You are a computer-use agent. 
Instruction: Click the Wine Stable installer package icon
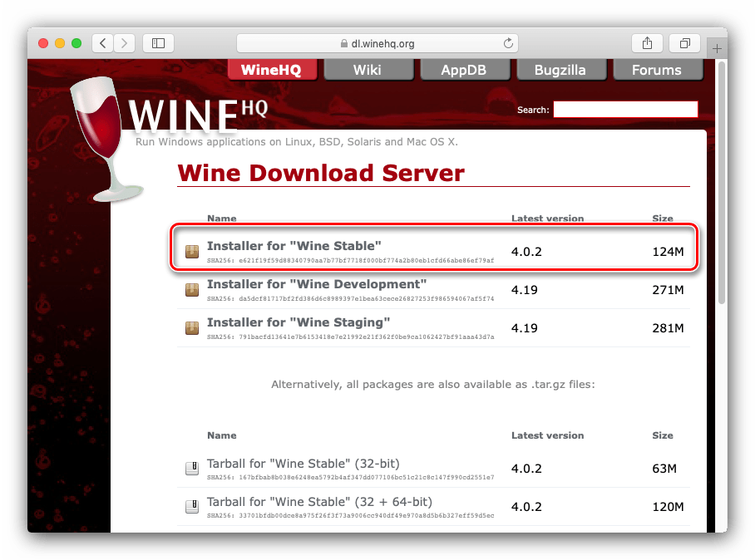[x=192, y=251]
